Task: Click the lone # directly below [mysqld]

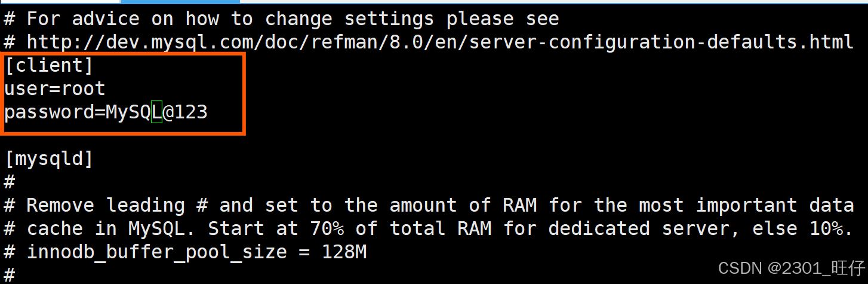Action: click(10, 182)
